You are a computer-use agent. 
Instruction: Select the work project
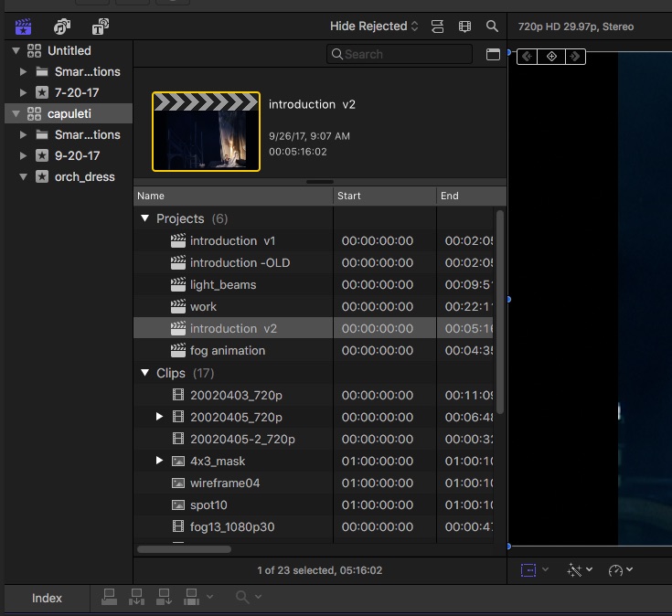pos(314,306)
